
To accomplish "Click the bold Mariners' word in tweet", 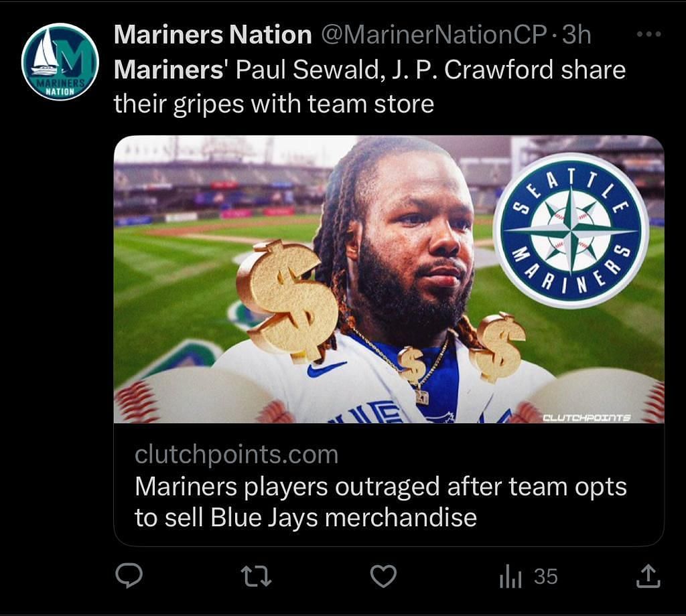I will pyautogui.click(x=169, y=70).
